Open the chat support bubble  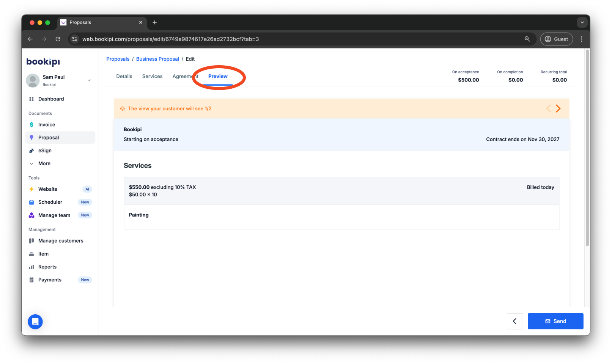pos(35,322)
